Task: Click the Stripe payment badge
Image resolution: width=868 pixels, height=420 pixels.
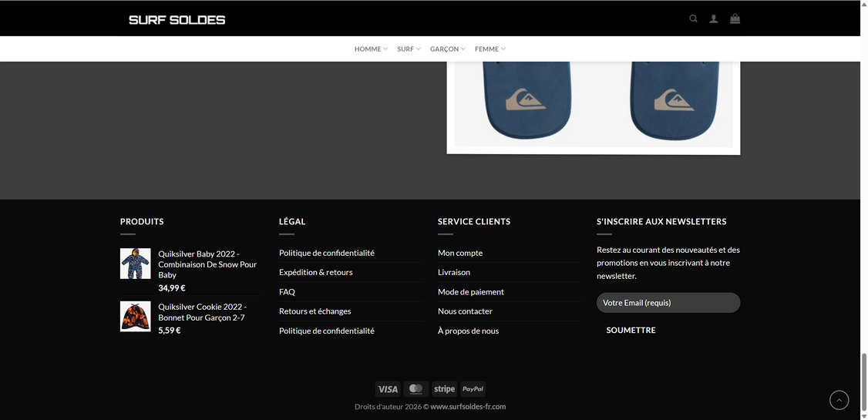Action: click(x=445, y=389)
